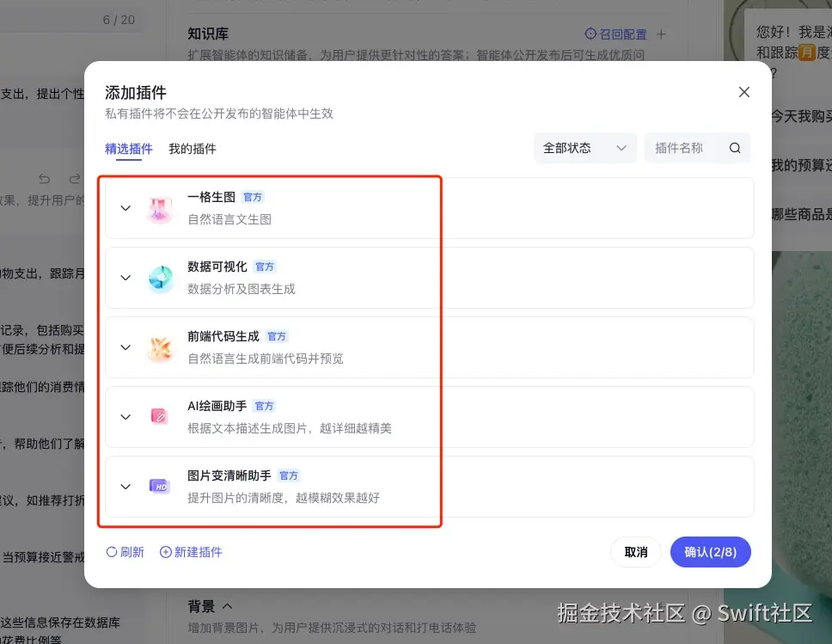Click the 一格生图 plugin icon

pos(160,209)
